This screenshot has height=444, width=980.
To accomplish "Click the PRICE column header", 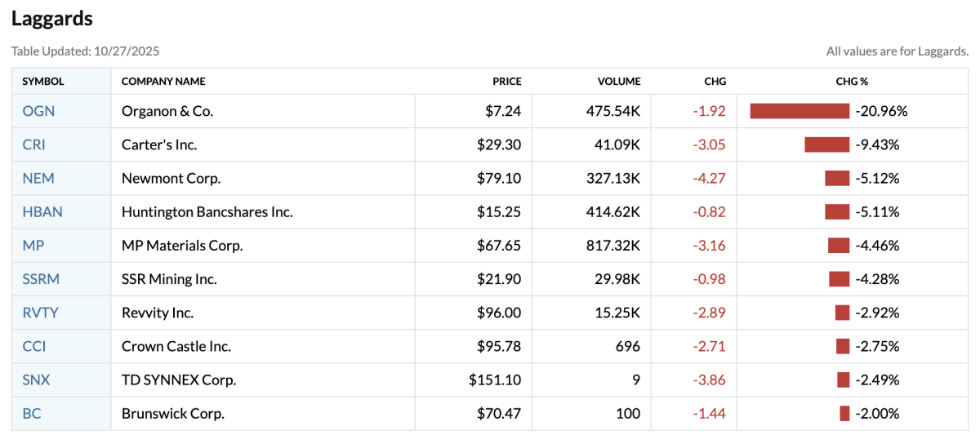I will click(506, 82).
